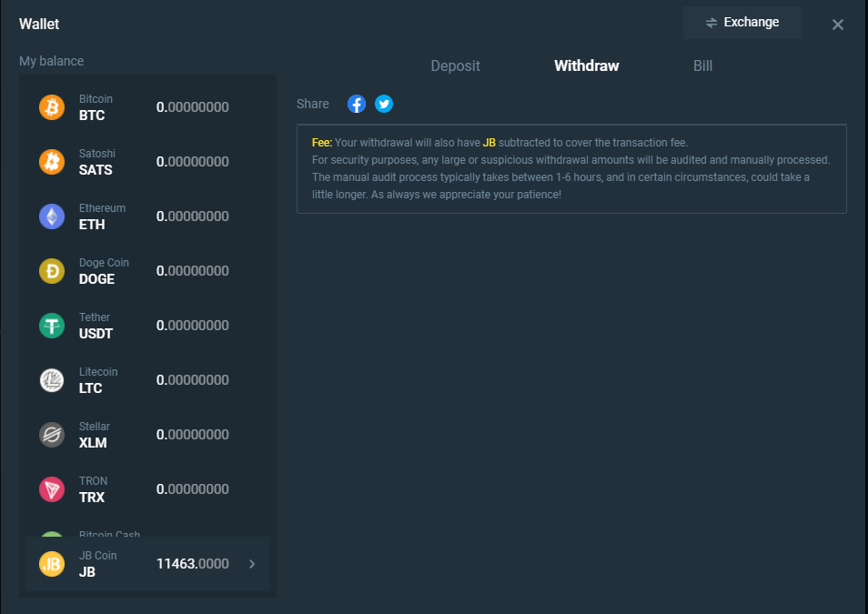Switch to the Deposit tab
This screenshot has height=614, width=868.
click(x=455, y=65)
